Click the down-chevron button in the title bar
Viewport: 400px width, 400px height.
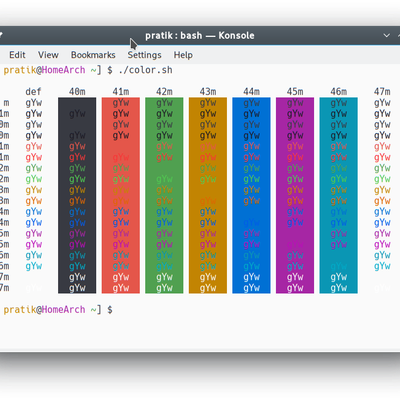pos(387,35)
